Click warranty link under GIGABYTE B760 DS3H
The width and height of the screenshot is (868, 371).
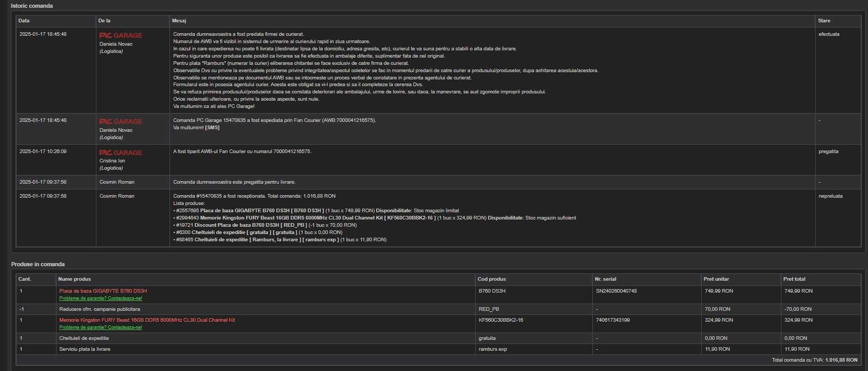[101, 298]
